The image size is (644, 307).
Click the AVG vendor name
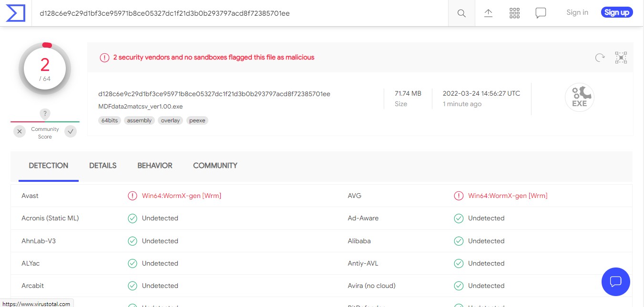coord(355,196)
